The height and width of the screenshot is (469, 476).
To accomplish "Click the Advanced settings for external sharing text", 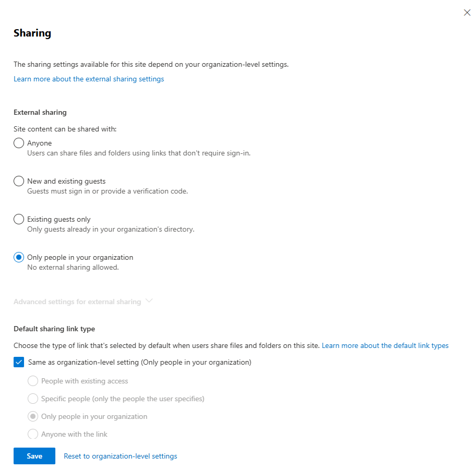I will click(77, 302).
